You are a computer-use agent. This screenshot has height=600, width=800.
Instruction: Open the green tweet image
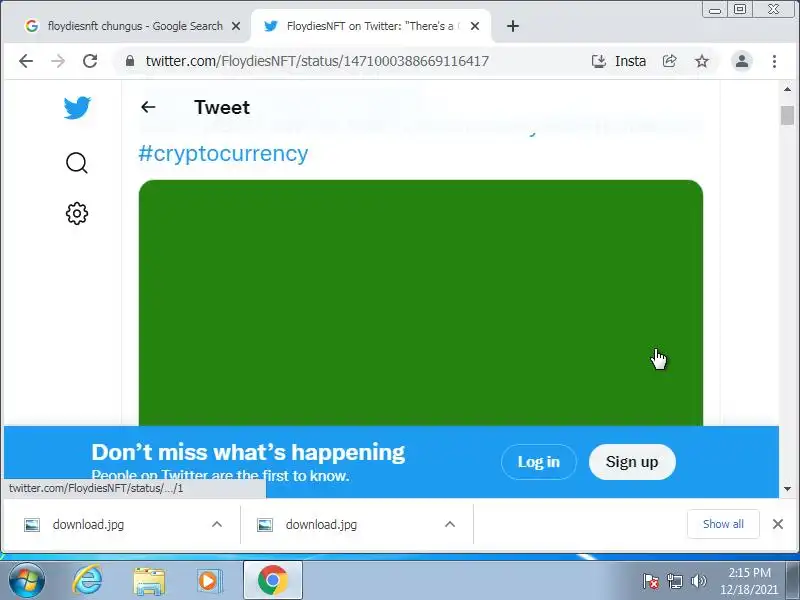point(421,303)
